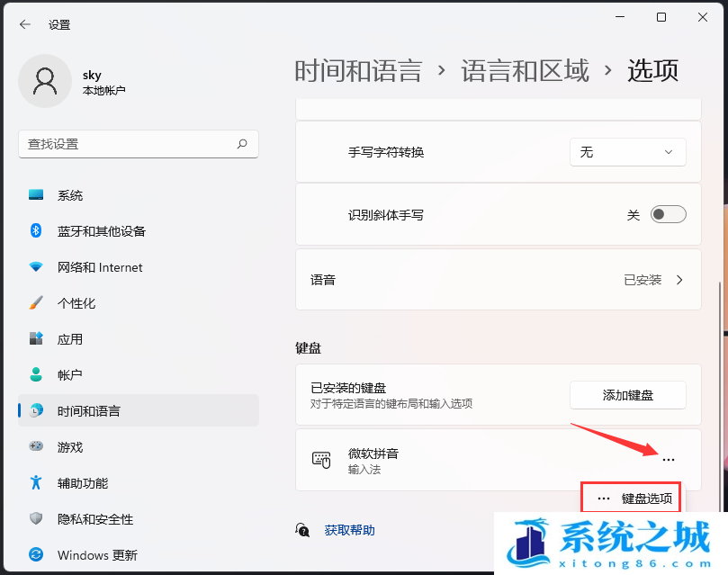Click the Microsoft Pinyin keyboard icon
Viewport: 728px width, 575px height.
(321, 460)
